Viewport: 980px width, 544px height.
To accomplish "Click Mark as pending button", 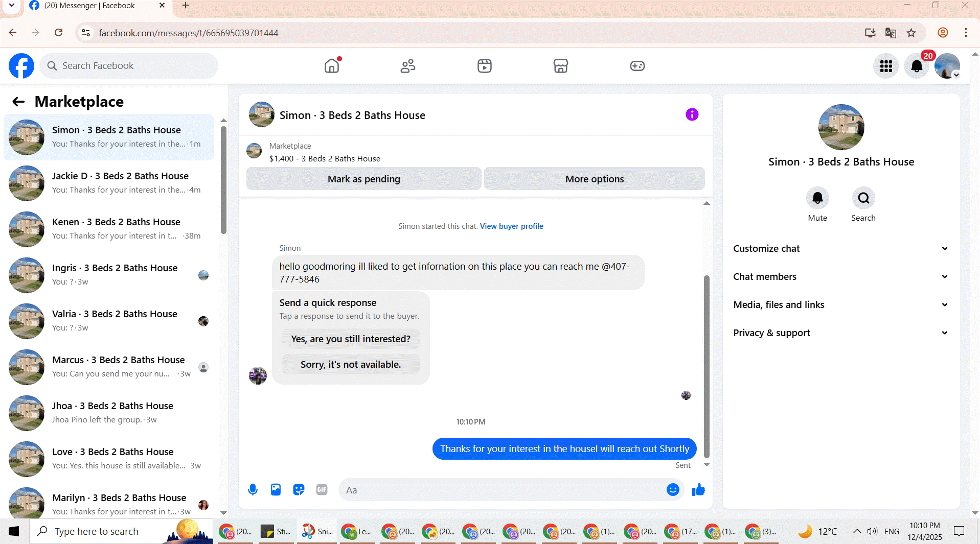I will [363, 179].
